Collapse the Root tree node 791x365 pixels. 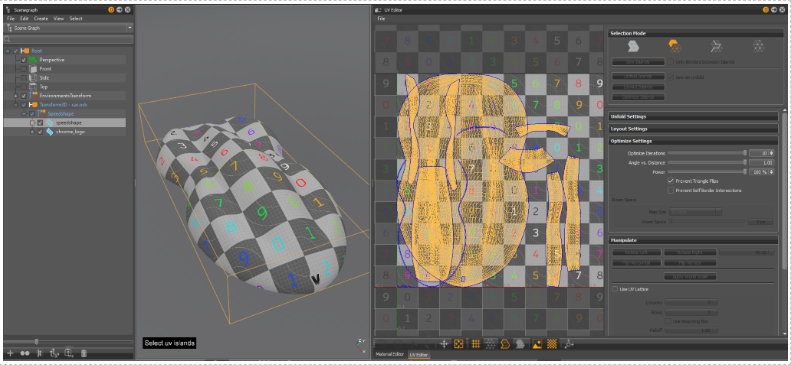[x=8, y=51]
